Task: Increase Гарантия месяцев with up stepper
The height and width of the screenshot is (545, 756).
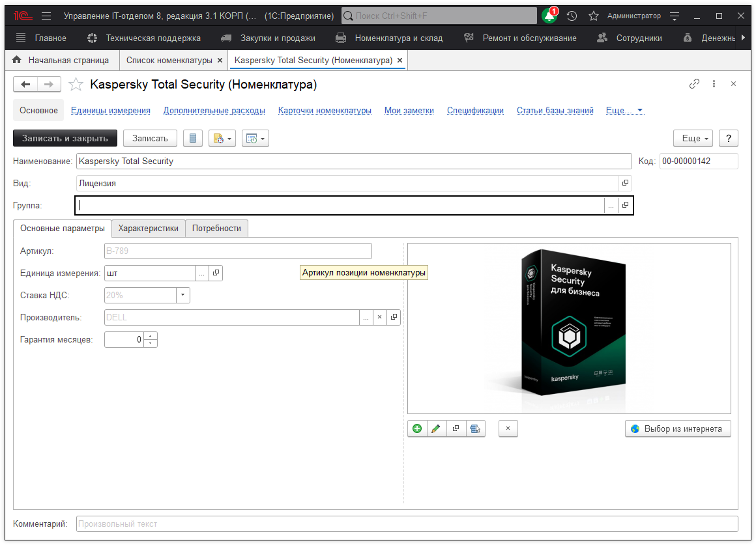Action: [x=151, y=336]
